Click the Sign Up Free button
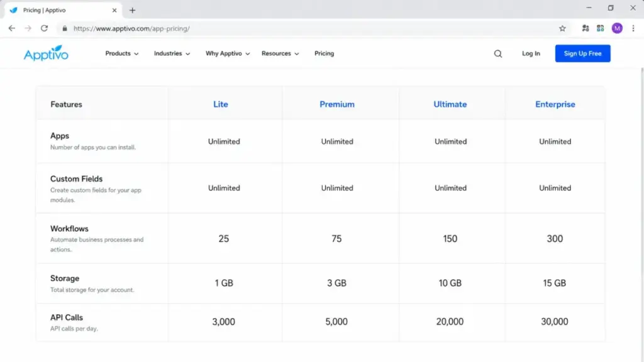The image size is (644, 362). coord(582,53)
